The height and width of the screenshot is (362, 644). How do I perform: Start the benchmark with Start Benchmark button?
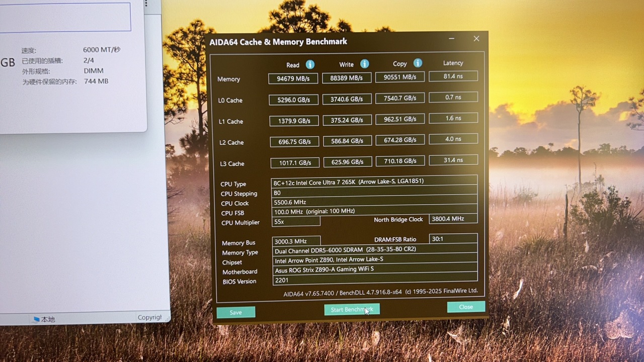pos(352,310)
